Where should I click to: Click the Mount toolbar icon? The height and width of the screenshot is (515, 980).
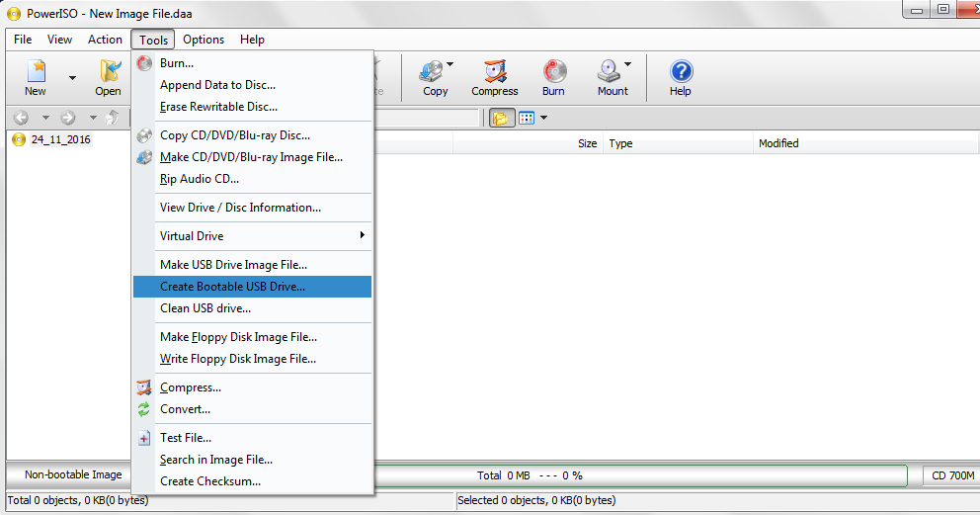(x=609, y=71)
